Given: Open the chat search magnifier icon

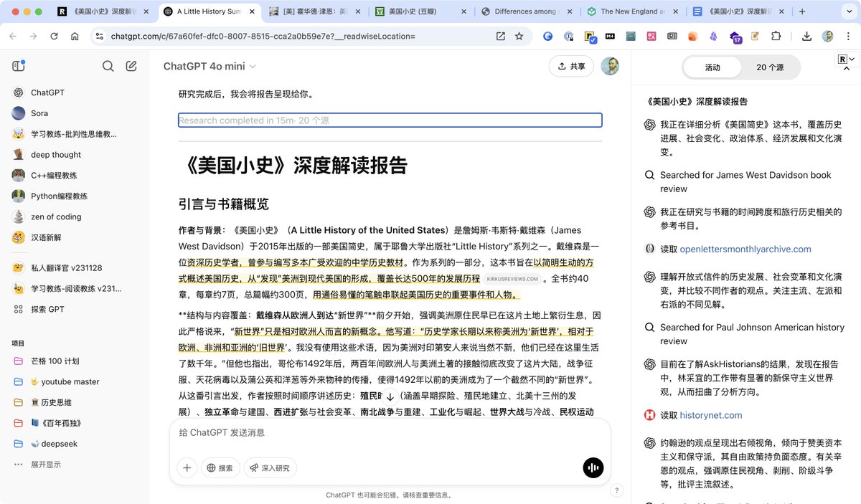Looking at the screenshot, I should point(108,66).
